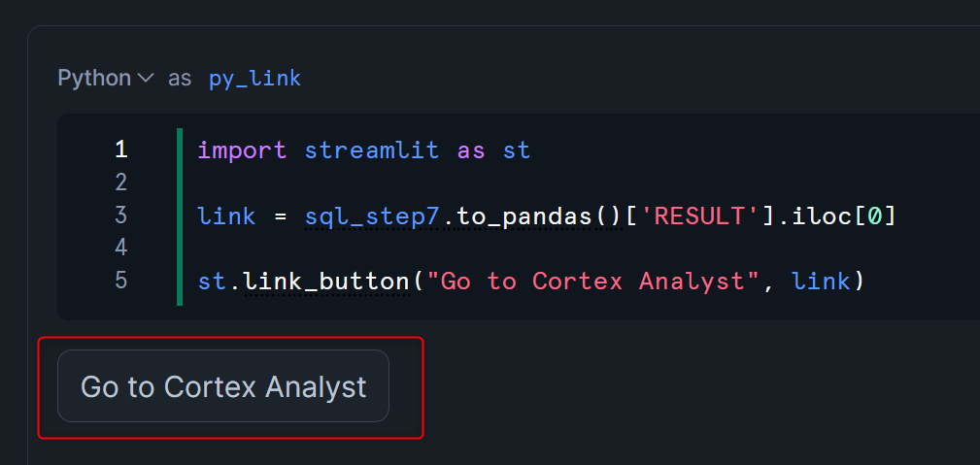Screen dimensions: 980x465
Task: Click line number 4 in the gutter
Action: [121, 248]
